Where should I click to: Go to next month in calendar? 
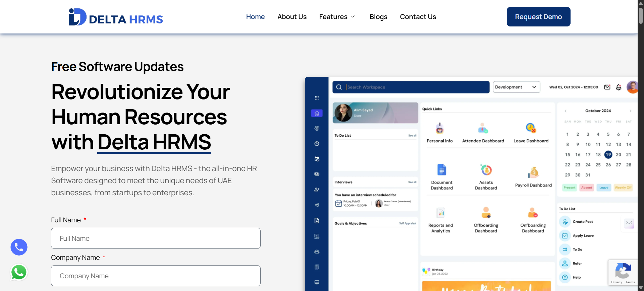click(631, 111)
